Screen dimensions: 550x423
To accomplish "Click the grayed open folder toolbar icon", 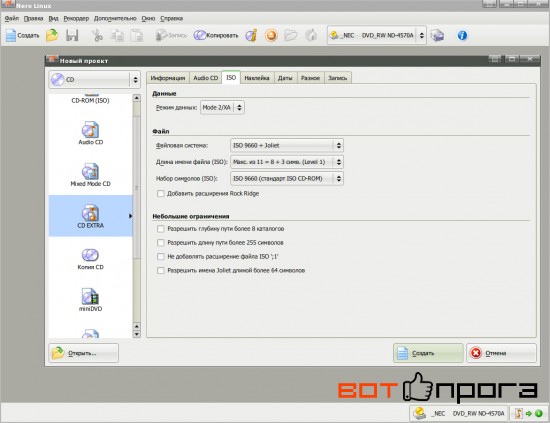I will click(x=291, y=35).
